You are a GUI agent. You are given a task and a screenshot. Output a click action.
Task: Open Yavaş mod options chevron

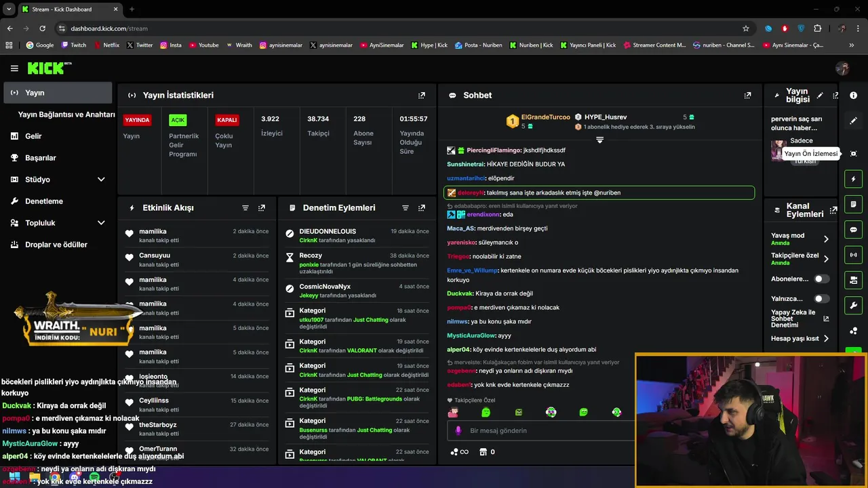[x=826, y=239]
